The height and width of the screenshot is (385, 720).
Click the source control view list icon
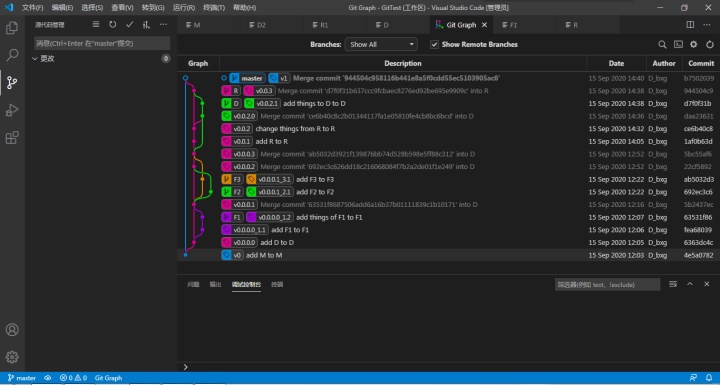[x=96, y=25]
